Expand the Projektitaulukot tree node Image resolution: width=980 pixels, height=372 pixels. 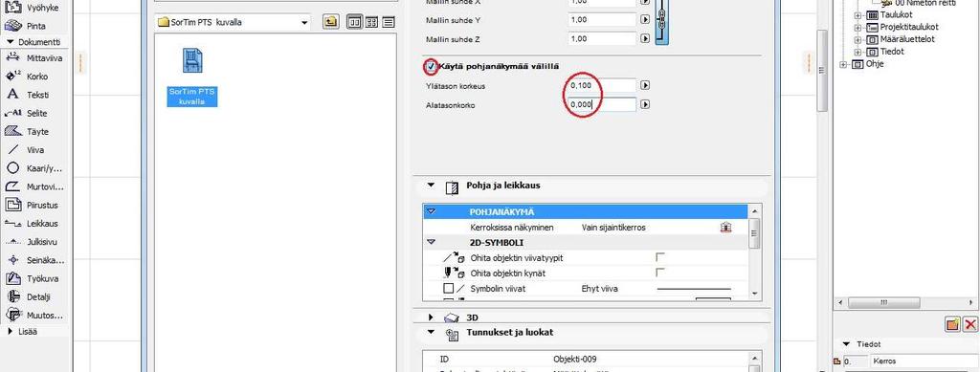[858, 28]
